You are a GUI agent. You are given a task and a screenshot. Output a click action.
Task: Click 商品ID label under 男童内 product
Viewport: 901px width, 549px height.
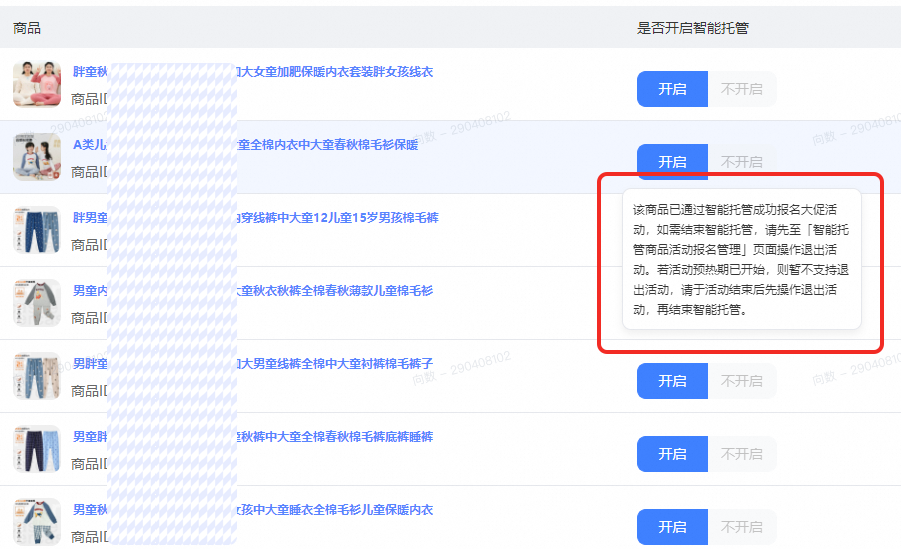[89, 318]
